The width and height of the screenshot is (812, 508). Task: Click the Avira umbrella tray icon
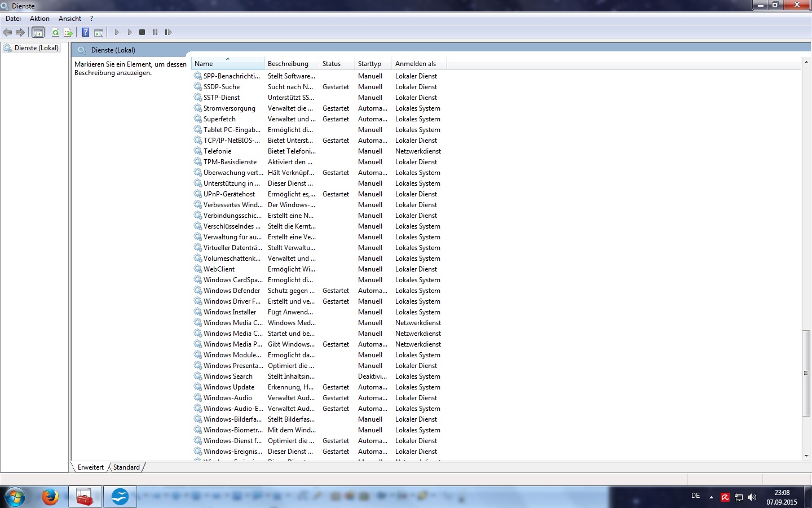pyautogui.click(x=725, y=497)
